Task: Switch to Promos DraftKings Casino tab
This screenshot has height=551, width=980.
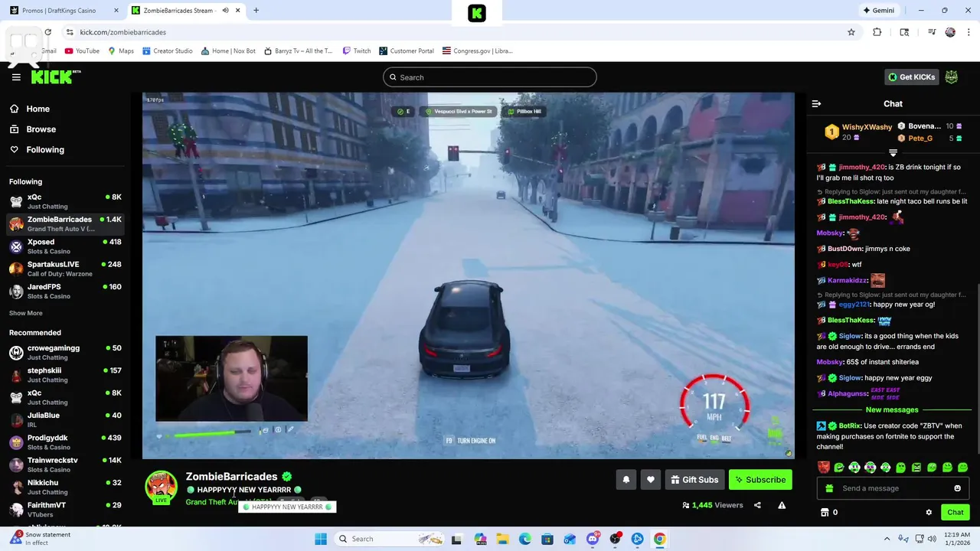Action: [x=65, y=10]
